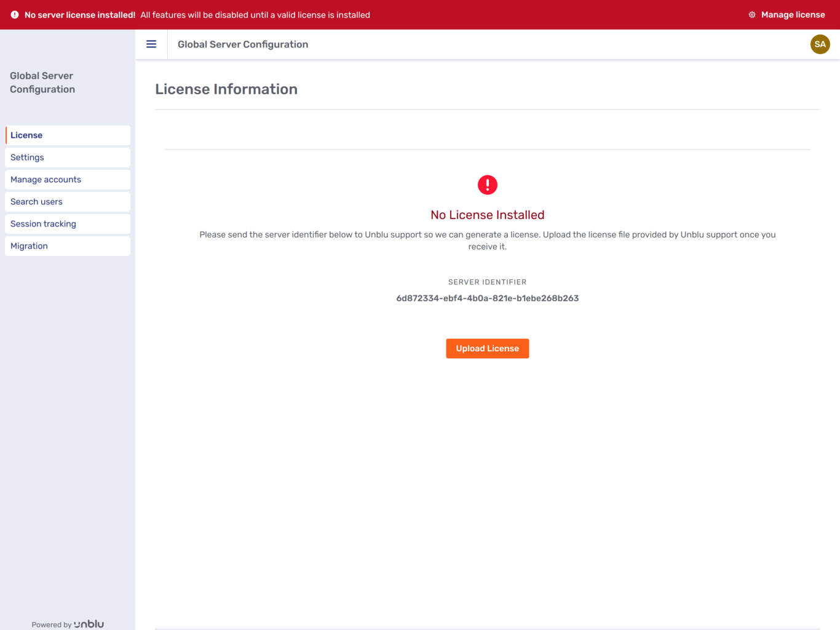Click the alert icon in the red banner
The width and height of the screenshot is (840, 630).
pos(14,14)
